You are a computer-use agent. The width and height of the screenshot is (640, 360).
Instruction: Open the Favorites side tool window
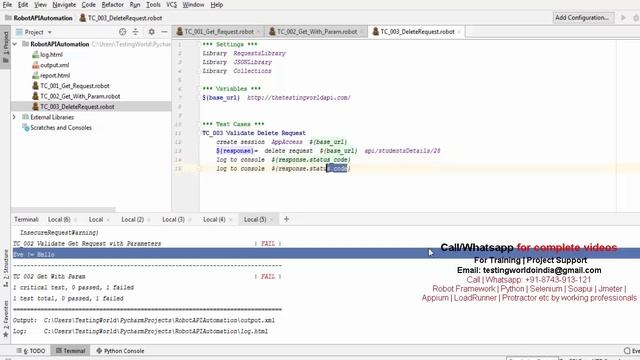[5, 319]
